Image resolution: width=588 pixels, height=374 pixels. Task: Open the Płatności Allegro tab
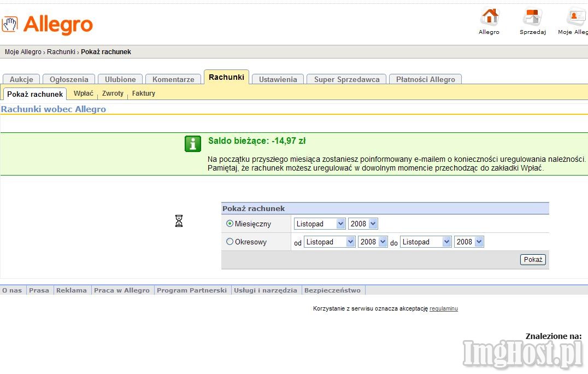pos(426,79)
